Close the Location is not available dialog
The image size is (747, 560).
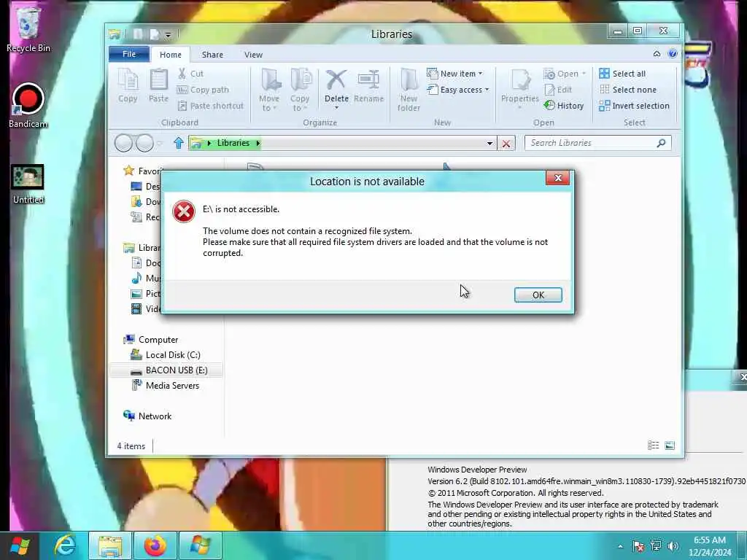pyautogui.click(x=557, y=178)
